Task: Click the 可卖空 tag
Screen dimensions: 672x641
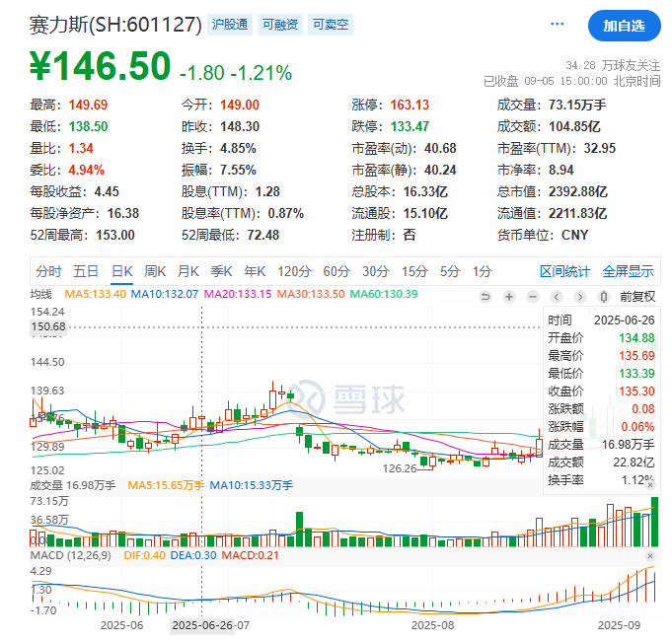Action: point(331,25)
